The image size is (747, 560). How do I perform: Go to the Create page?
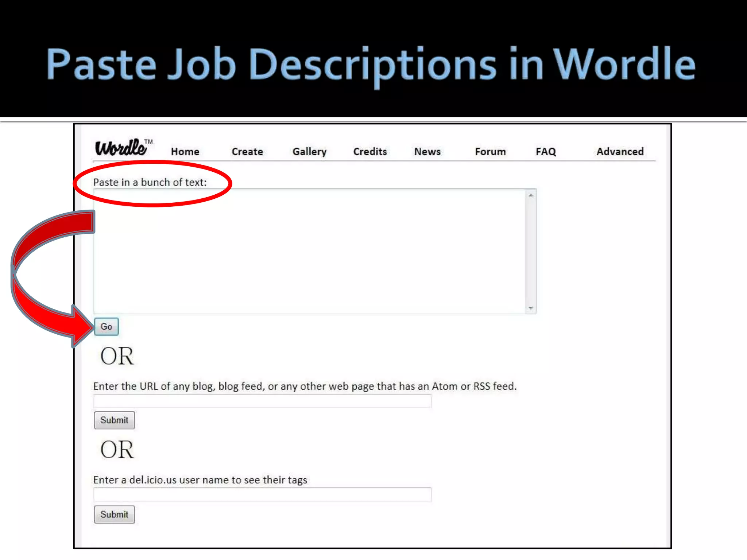[247, 152]
